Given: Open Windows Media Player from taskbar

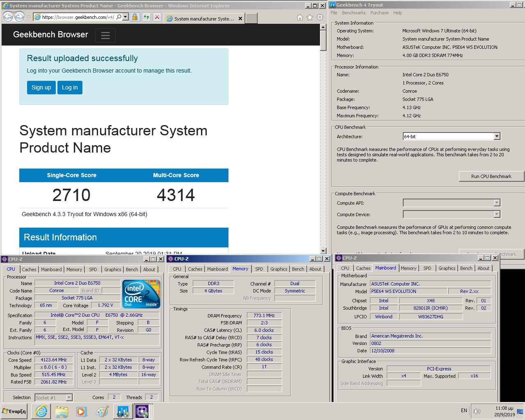Looking at the screenshot, I should pyautogui.click(x=82, y=411).
